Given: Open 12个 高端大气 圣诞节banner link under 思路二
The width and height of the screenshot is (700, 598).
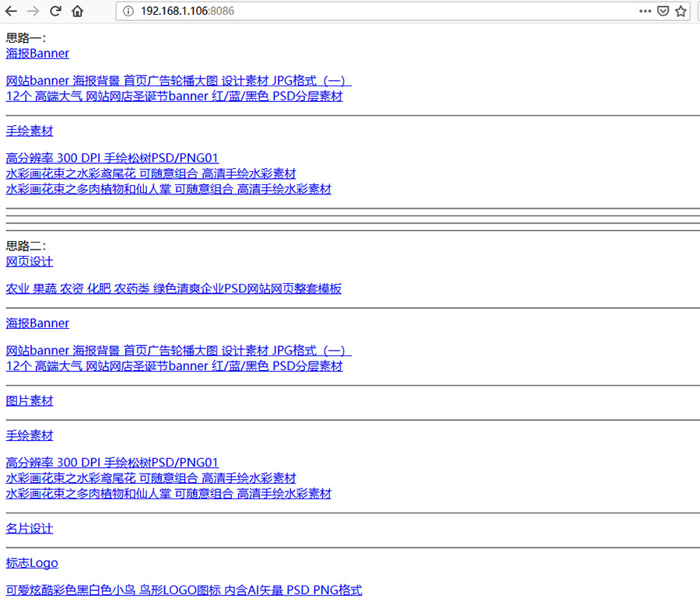Looking at the screenshot, I should pyautogui.click(x=174, y=366).
